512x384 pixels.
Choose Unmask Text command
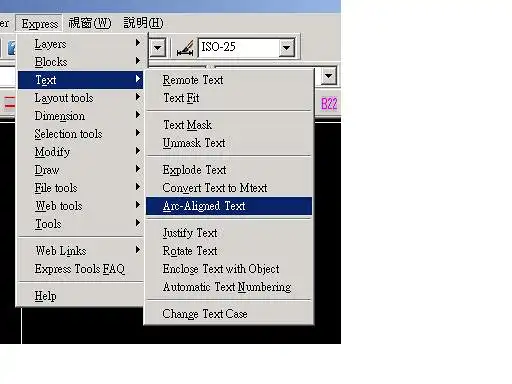229,143
